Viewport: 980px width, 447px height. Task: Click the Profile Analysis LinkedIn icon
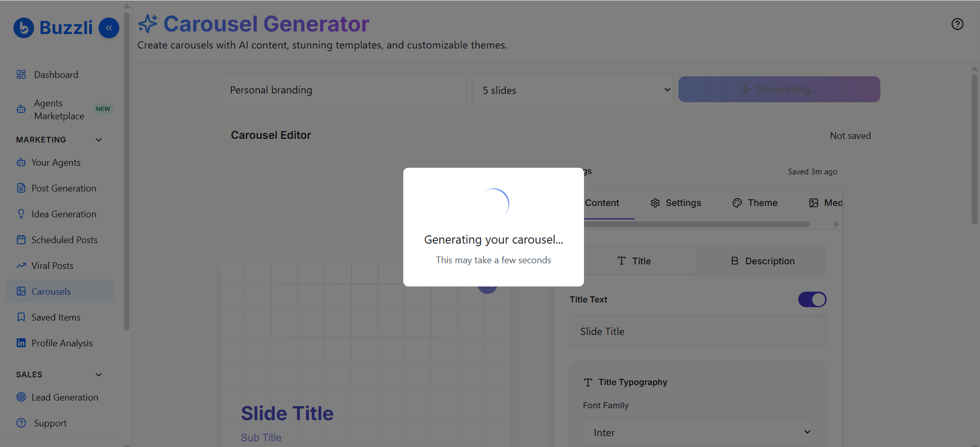(21, 343)
